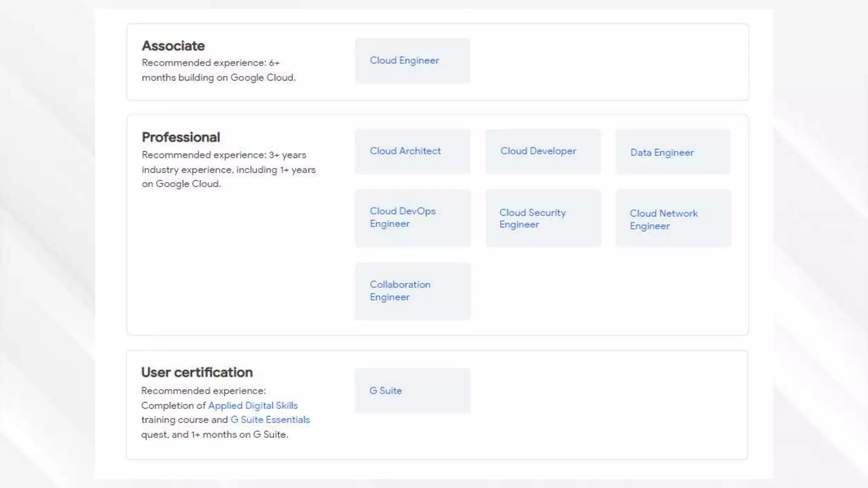Open the Data Engineer certification

point(662,152)
